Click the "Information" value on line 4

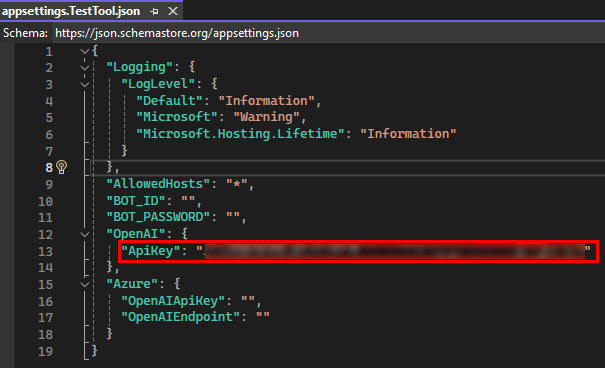tap(267, 101)
